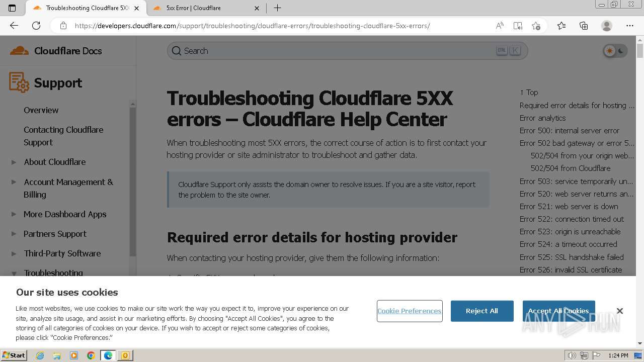644x362 pixels.
Task: Open the Overview sidebar item
Action: [41, 110]
